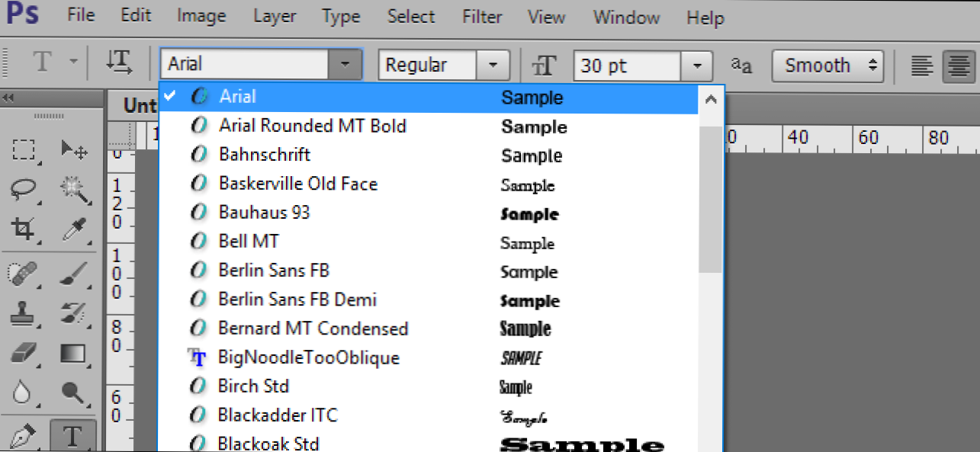Enable center text alignment

[958, 66]
